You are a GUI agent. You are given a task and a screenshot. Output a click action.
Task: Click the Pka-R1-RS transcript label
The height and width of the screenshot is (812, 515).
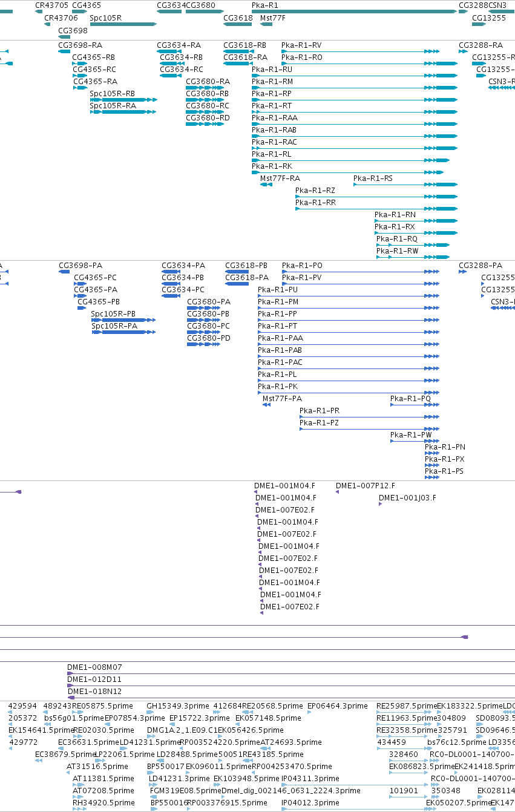click(x=373, y=178)
